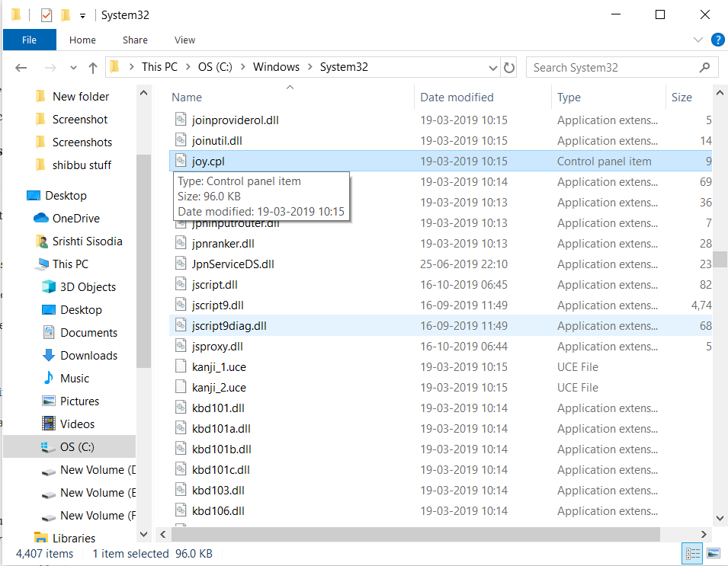Open the File menu tab
Viewport: 728px width, 566px height.
(x=29, y=40)
